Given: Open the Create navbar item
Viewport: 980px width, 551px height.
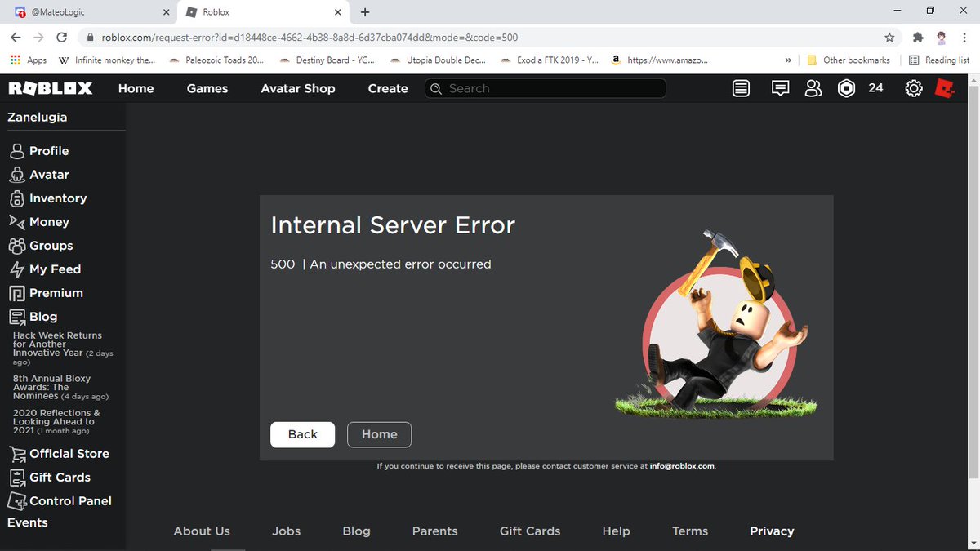Looking at the screenshot, I should (388, 88).
